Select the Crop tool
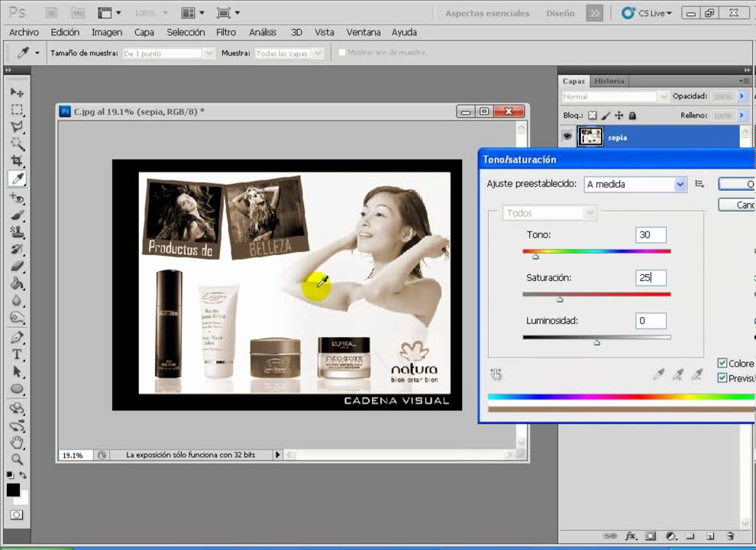This screenshot has height=550, width=756. pyautogui.click(x=17, y=160)
